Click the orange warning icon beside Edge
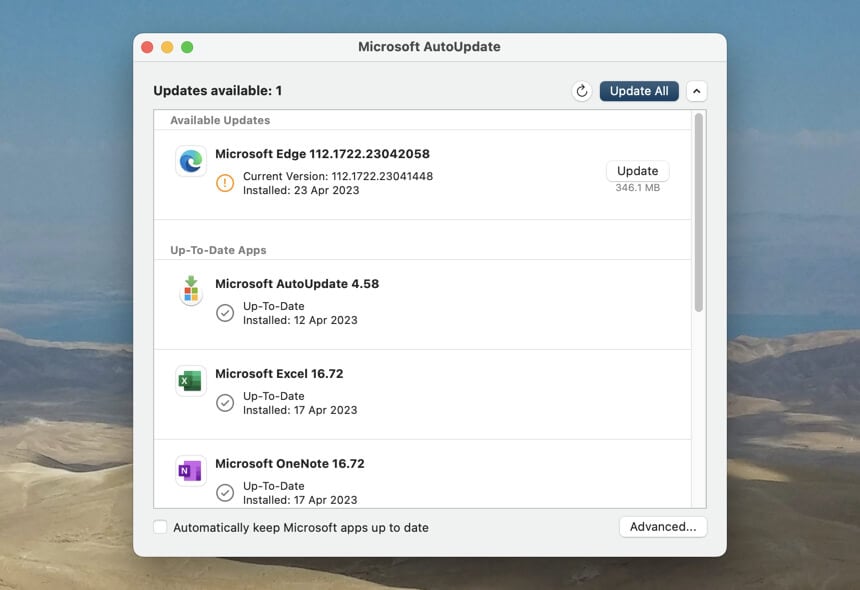The height and width of the screenshot is (590, 860). [225, 183]
